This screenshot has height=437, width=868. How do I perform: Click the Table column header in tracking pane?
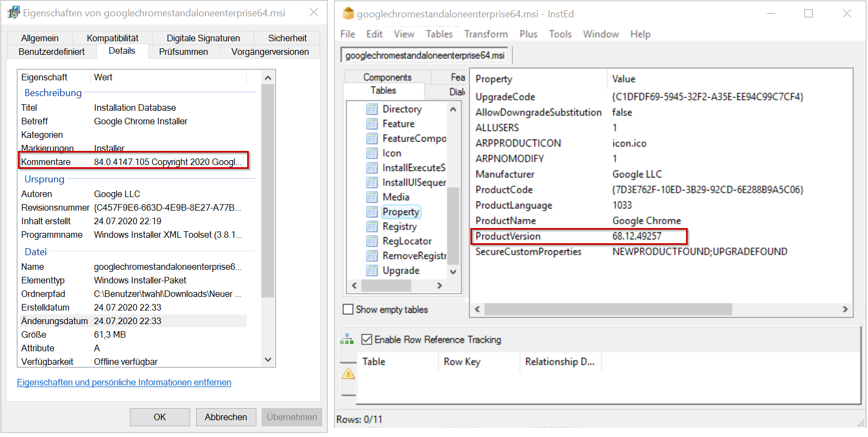pyautogui.click(x=398, y=362)
